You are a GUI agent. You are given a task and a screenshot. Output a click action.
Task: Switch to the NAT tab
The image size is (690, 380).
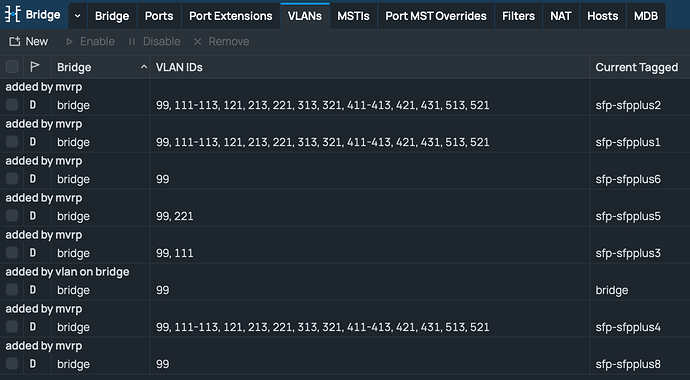click(x=561, y=16)
